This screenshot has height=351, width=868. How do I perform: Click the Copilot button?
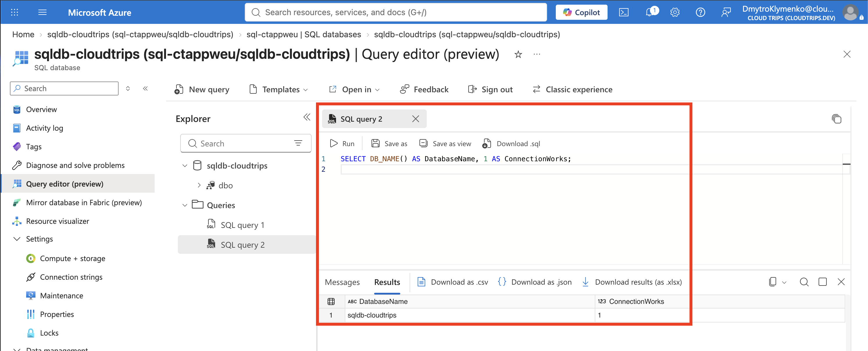pos(581,13)
